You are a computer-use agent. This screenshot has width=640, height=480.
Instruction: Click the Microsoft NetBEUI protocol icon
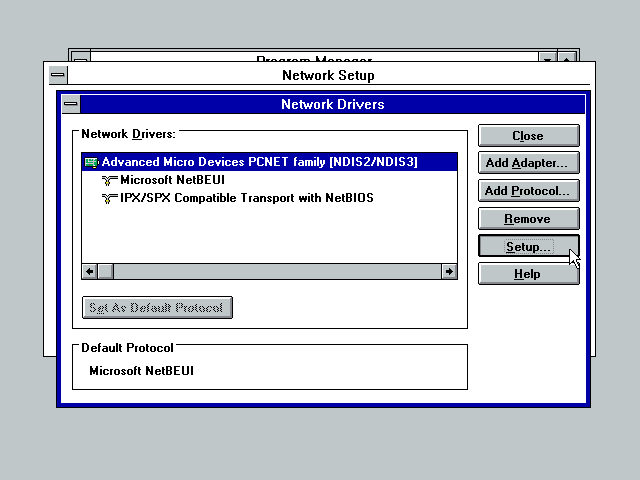[x=109, y=180]
